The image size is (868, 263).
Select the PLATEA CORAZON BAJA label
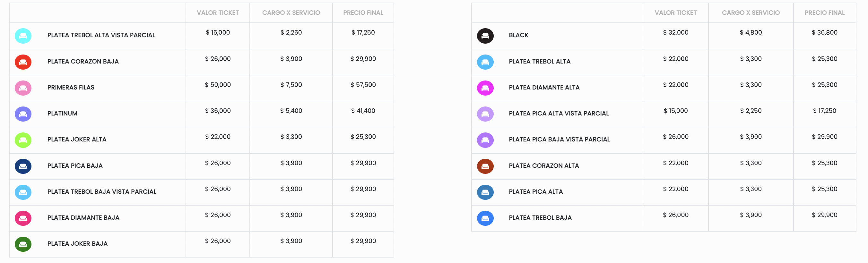tap(83, 61)
